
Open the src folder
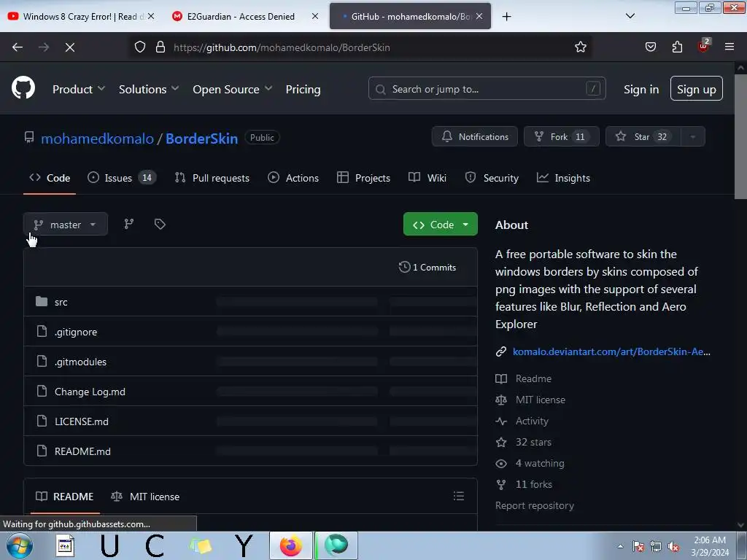click(x=61, y=302)
